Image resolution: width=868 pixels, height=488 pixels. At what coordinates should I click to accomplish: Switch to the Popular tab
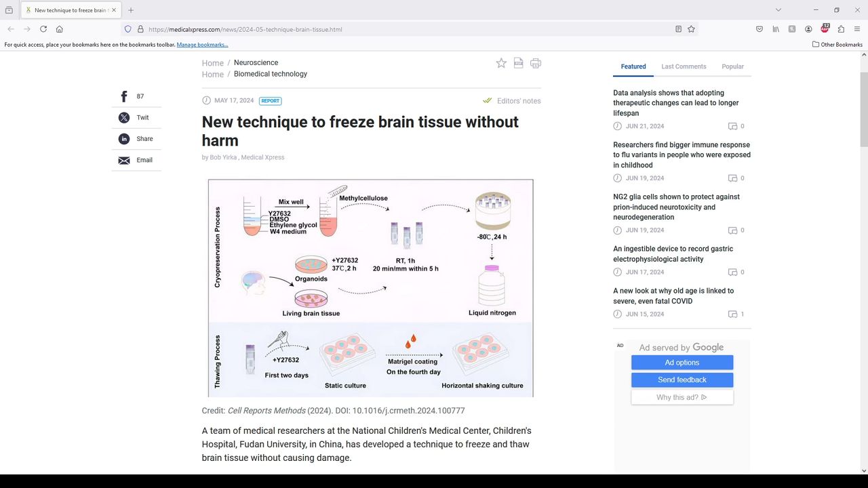[x=732, y=66]
